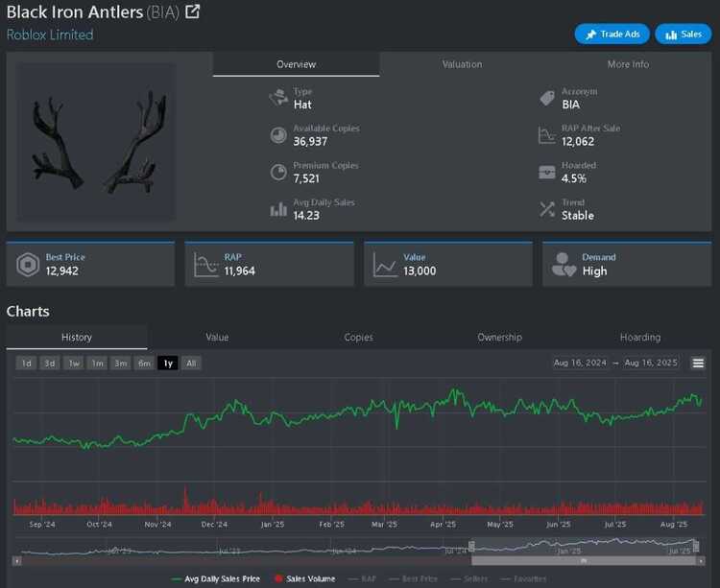The image size is (720, 588).
Task: Click the navigator right range handle
Action: tap(696, 546)
